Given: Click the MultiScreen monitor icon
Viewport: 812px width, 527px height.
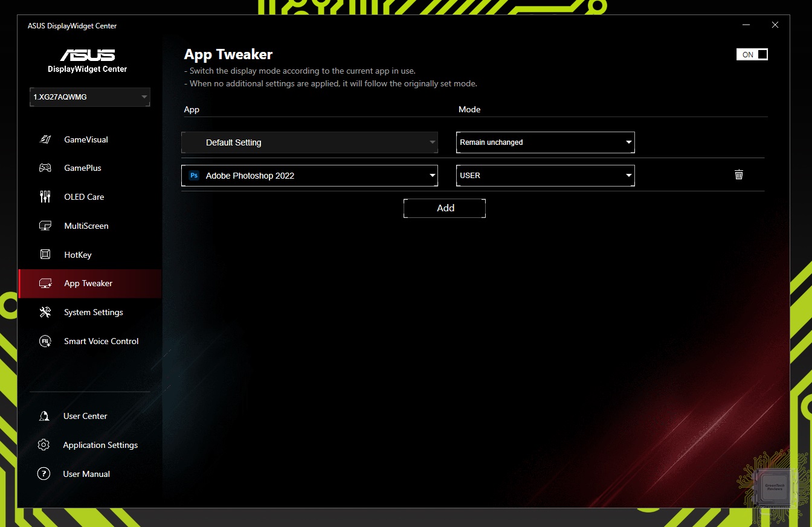Looking at the screenshot, I should 45,226.
